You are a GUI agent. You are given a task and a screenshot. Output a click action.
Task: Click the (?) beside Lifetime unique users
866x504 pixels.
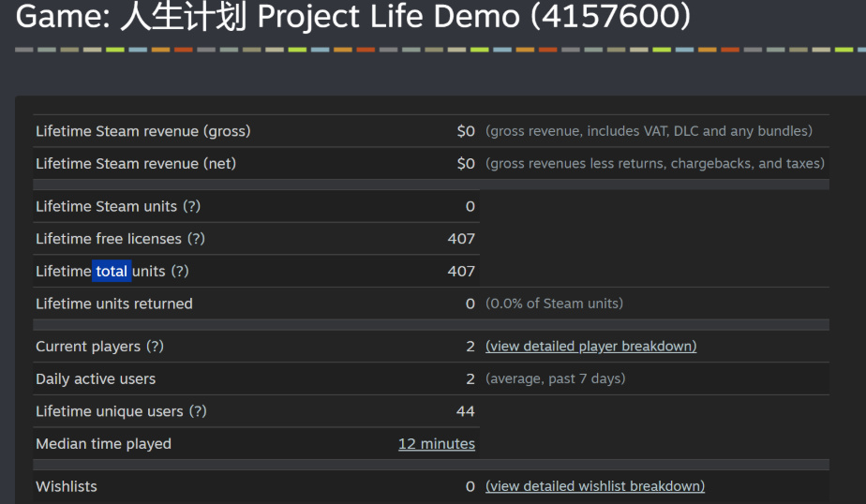[x=198, y=411]
